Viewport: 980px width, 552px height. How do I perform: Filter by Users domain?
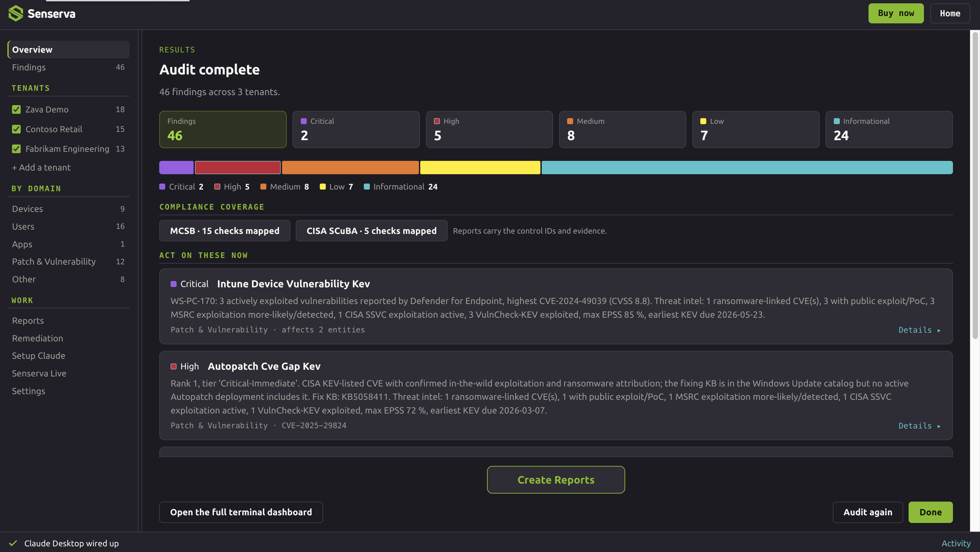(68, 226)
